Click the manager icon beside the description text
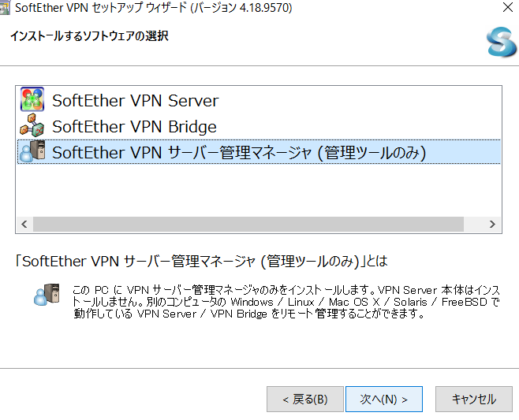 (47, 295)
